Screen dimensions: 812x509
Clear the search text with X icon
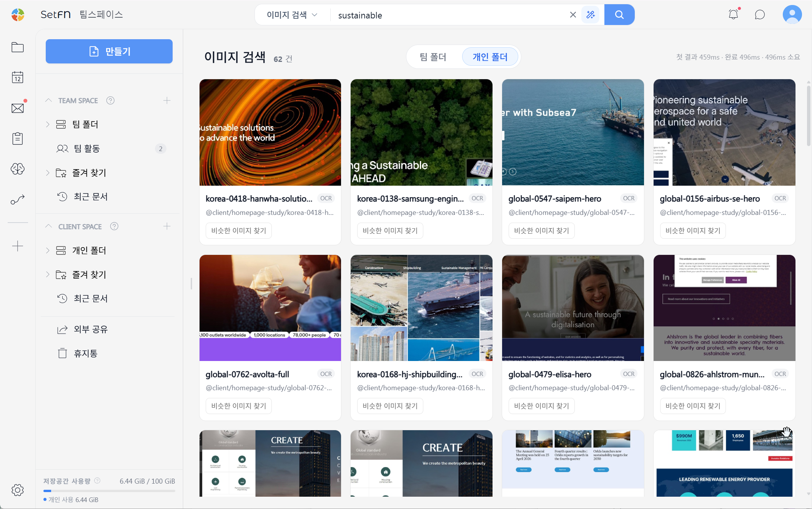(x=573, y=15)
